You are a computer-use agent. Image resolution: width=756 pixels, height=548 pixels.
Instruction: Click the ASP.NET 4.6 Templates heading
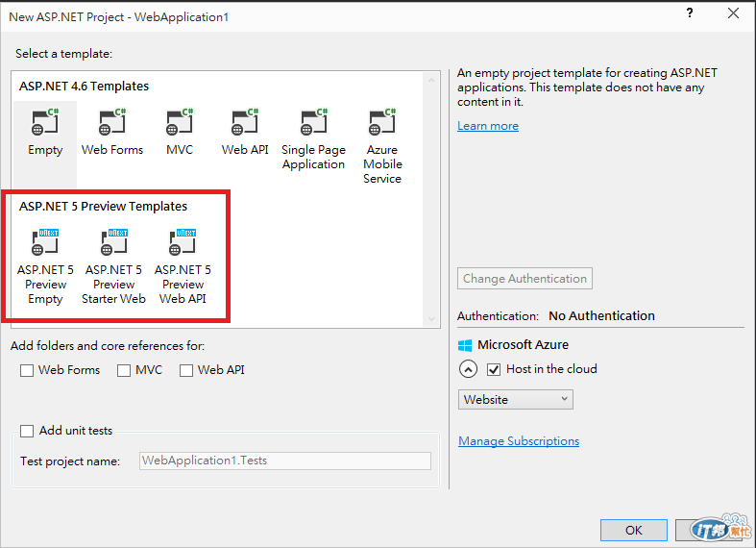[x=84, y=87]
